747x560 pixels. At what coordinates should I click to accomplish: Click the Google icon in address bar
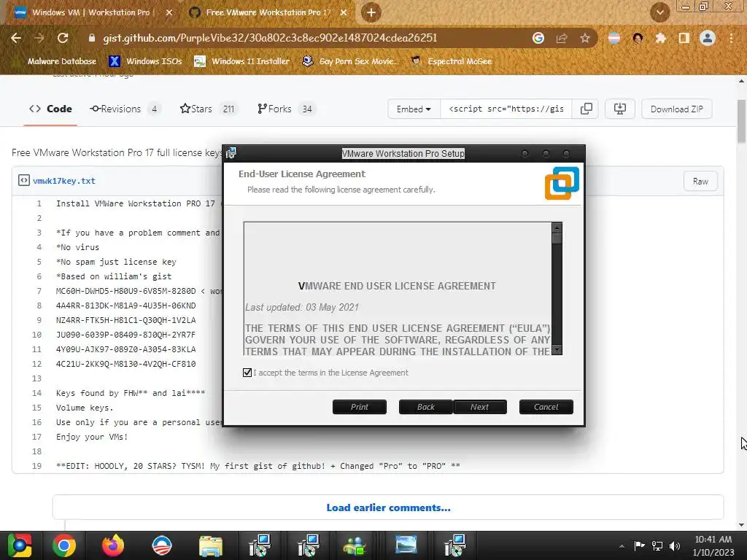click(538, 38)
